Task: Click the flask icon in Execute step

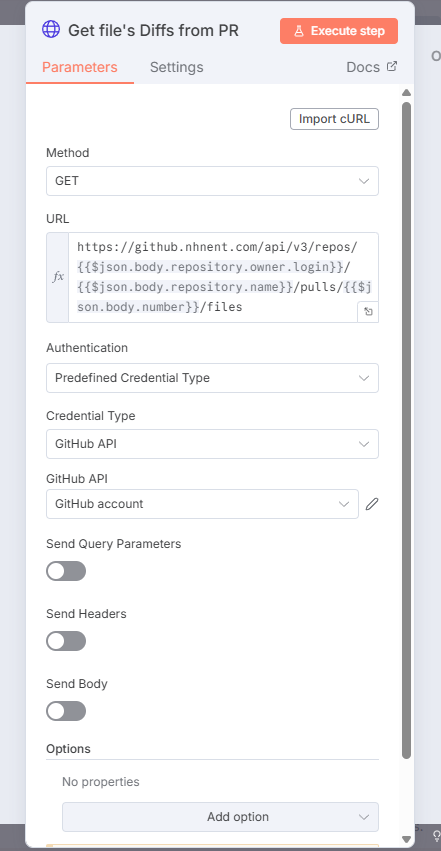Action: [x=299, y=31]
